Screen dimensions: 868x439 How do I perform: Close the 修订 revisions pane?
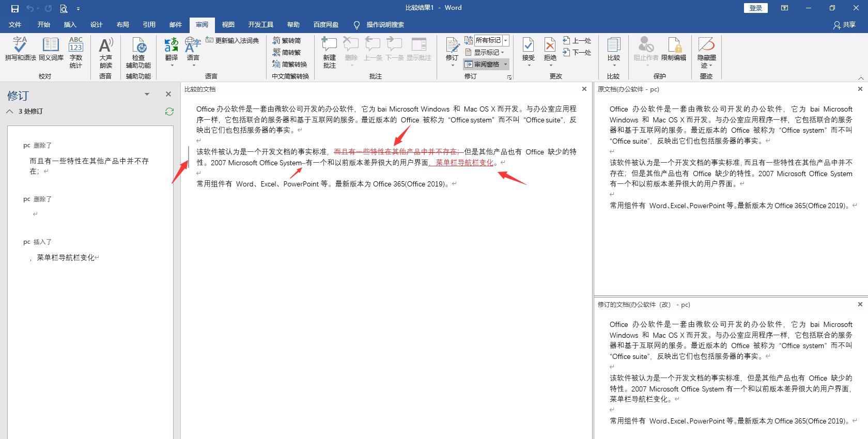168,94
